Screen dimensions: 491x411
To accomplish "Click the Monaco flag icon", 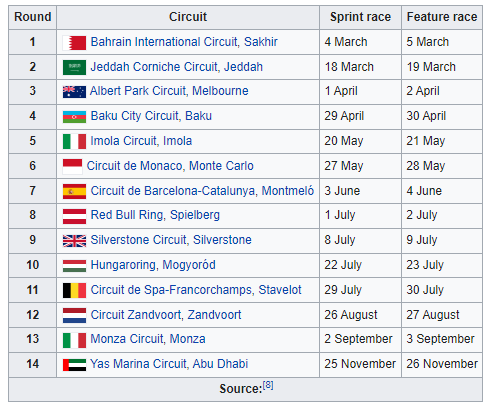I will [x=72, y=167].
